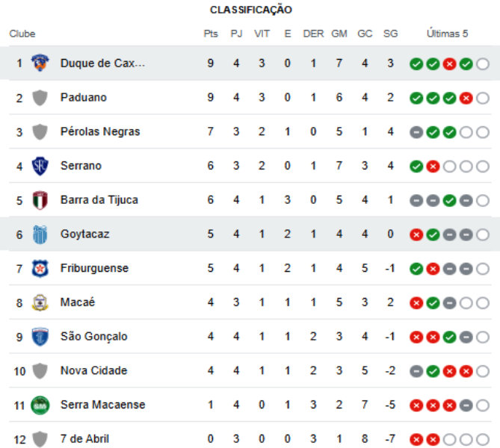The height and width of the screenshot is (448, 500).
Task: Click the Barra da Tijuca crest icon
Action: click(x=40, y=200)
